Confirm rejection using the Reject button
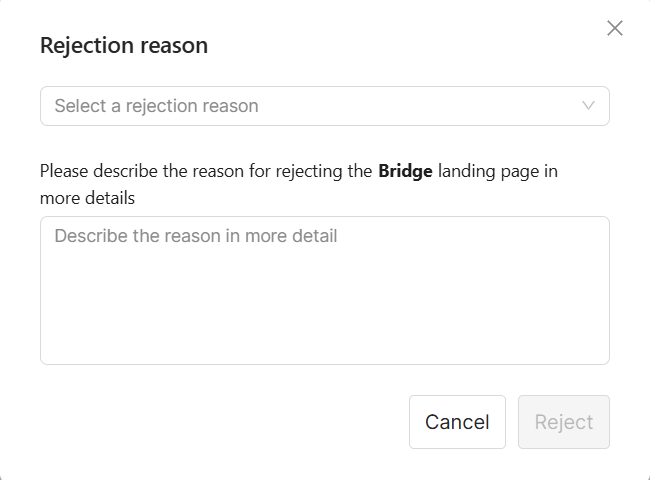This screenshot has width=650, height=480. 564,422
